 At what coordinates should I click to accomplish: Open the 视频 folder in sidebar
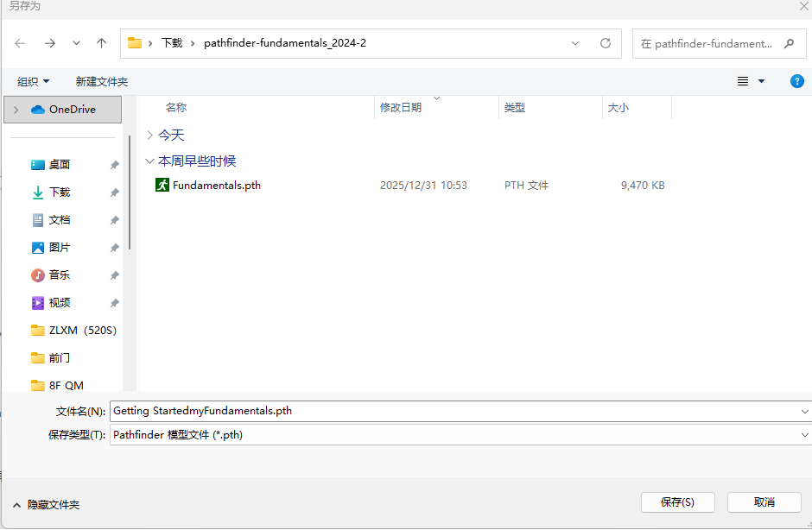pyautogui.click(x=59, y=303)
